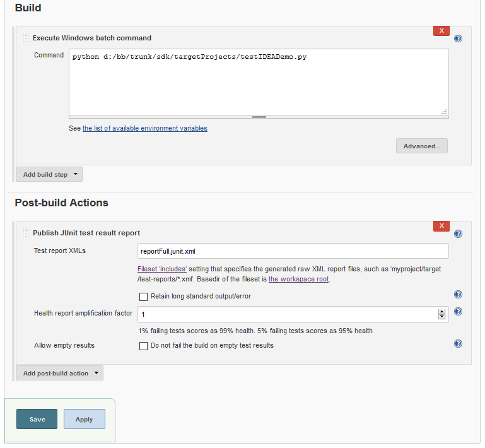Viewport: 485px width, 448px height.
Task: Remove the Publish JUnit test result report action
Action: pyautogui.click(x=441, y=226)
